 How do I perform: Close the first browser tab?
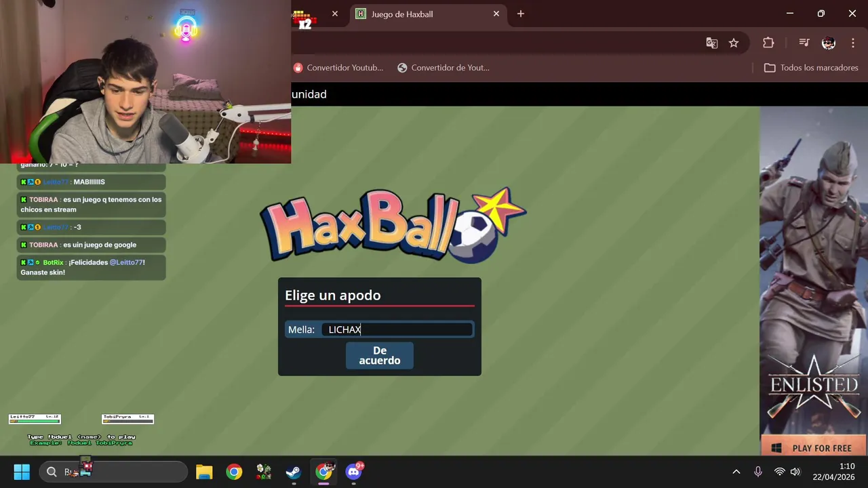click(x=335, y=14)
